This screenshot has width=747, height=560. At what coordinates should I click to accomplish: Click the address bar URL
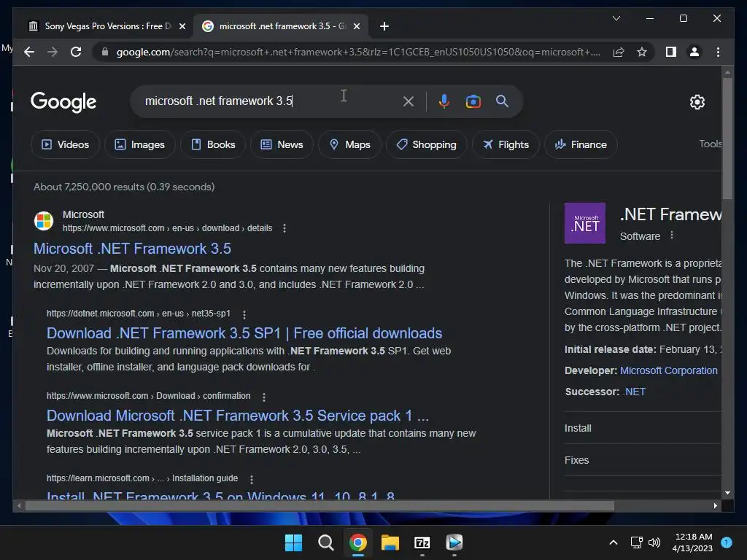[x=358, y=52]
